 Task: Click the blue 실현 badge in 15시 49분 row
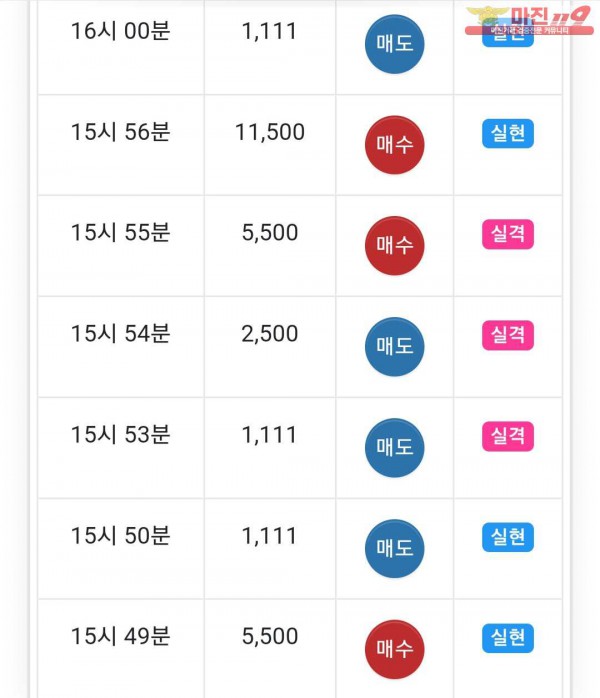[508, 638]
